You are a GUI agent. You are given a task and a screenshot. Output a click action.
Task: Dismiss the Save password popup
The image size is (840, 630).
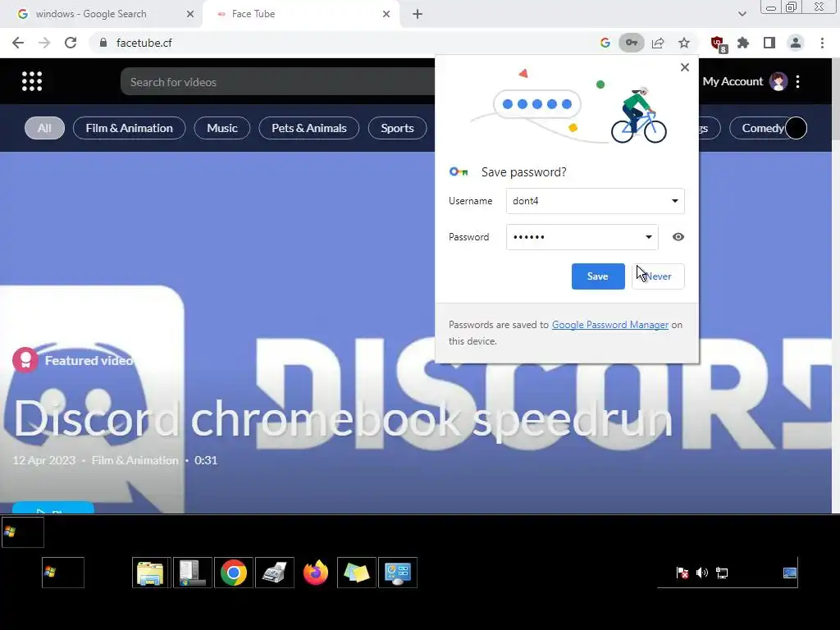click(685, 67)
